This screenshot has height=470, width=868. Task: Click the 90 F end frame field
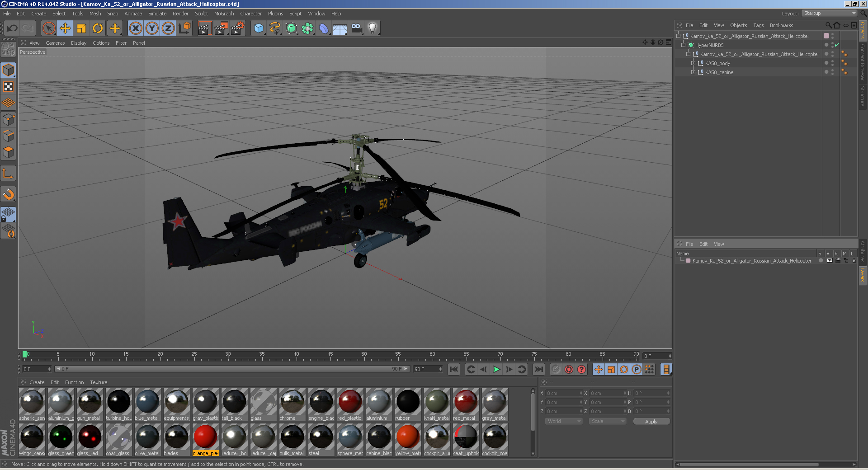click(428, 369)
